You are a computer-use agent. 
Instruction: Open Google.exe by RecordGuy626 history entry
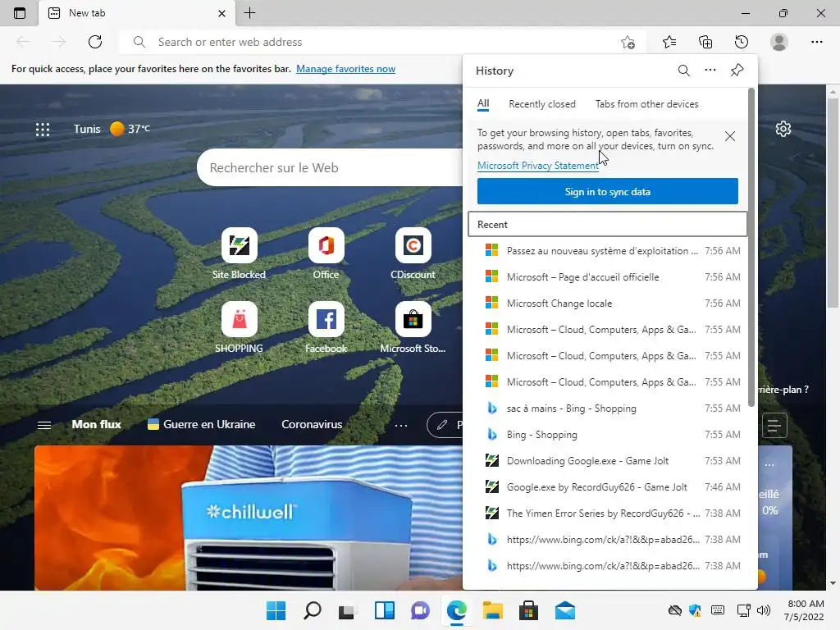(x=608, y=487)
